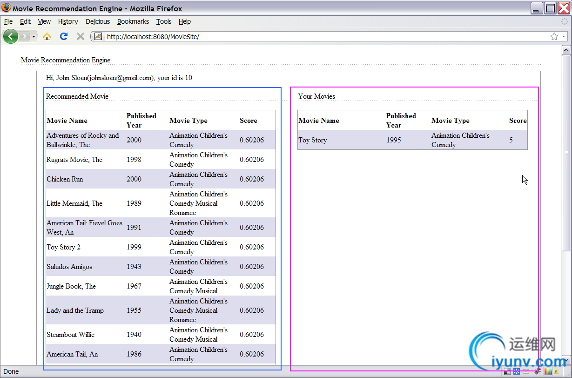Open the Help menu
This screenshot has width=572, height=378.
(185, 22)
